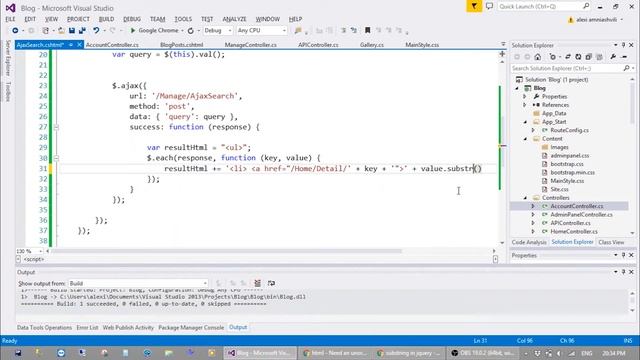This screenshot has height=360, width=640.
Task: Click Refresh icon in Solution Explorer
Action: pos(578,57)
